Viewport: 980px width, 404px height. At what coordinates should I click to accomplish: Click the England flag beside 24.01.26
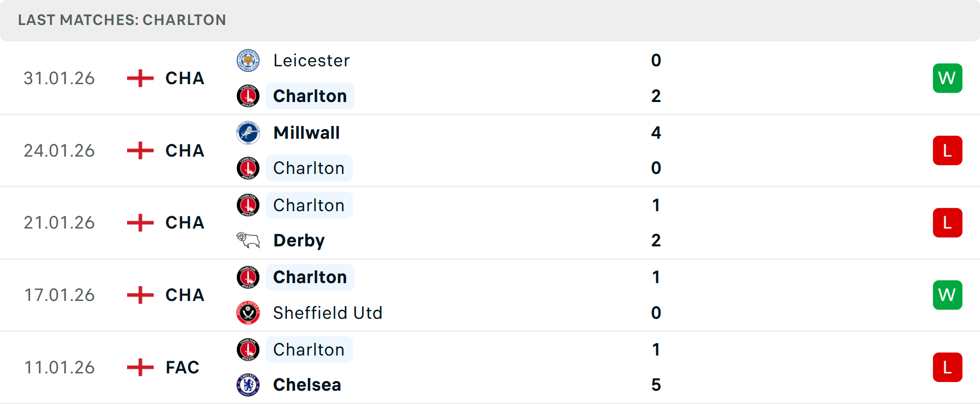(x=140, y=150)
